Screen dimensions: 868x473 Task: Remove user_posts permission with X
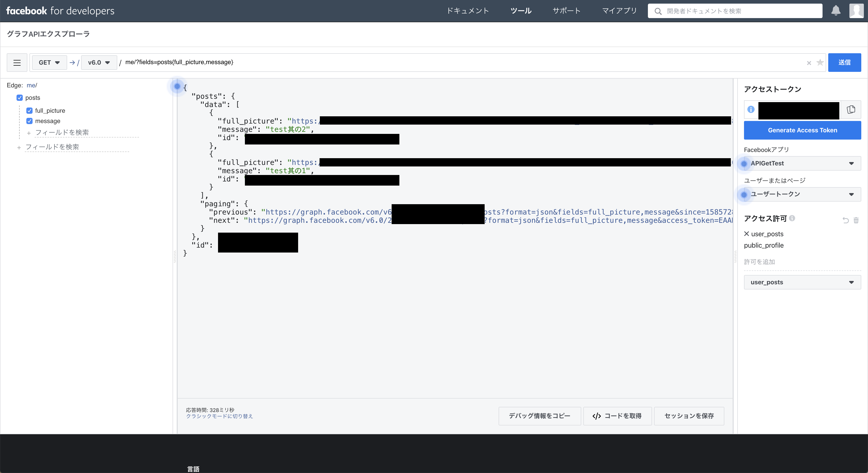point(746,234)
